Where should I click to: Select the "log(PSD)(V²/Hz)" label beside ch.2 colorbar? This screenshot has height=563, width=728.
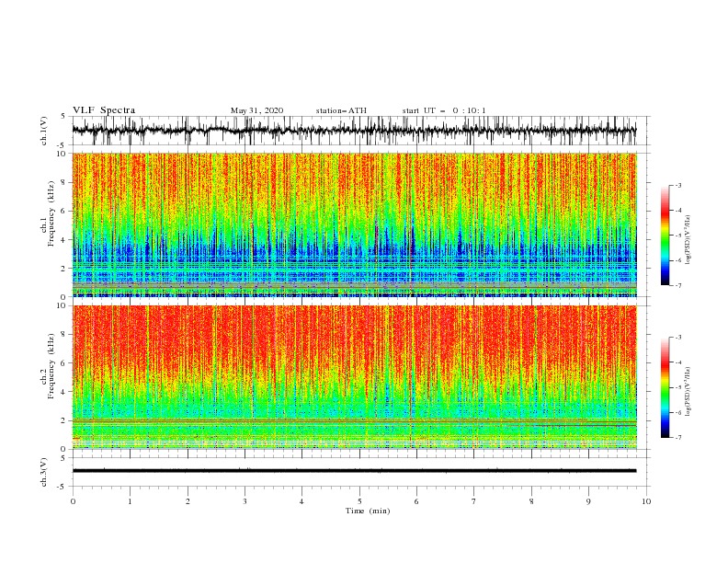(688, 392)
